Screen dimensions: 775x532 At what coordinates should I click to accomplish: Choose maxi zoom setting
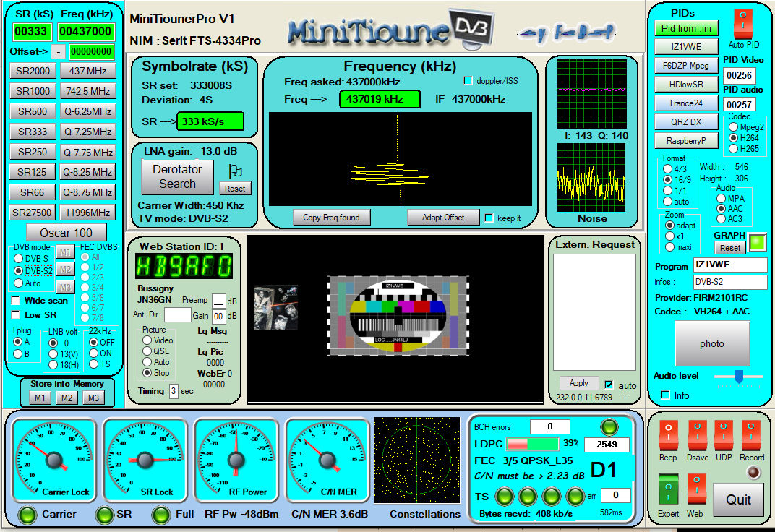point(669,247)
